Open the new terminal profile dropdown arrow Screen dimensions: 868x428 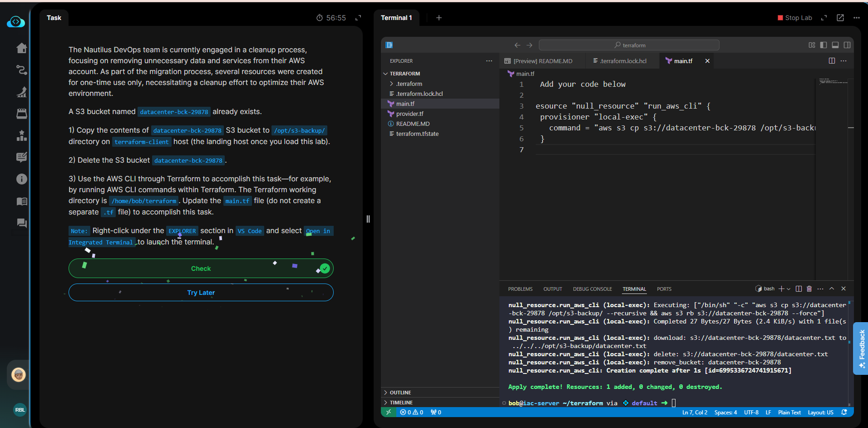tap(789, 289)
